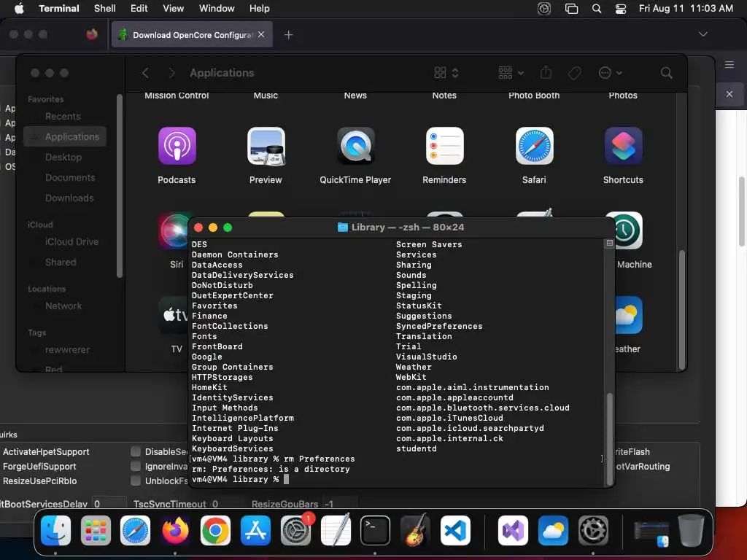Open Visual Studio Code from the Dock
The width and height of the screenshot is (747, 560).
pos(455,531)
